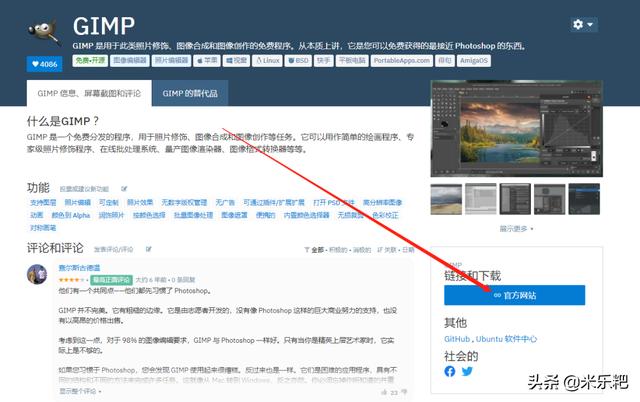Screen dimensions: 640x402
Task: Filter reviews by 积极的
Action: click(x=338, y=250)
